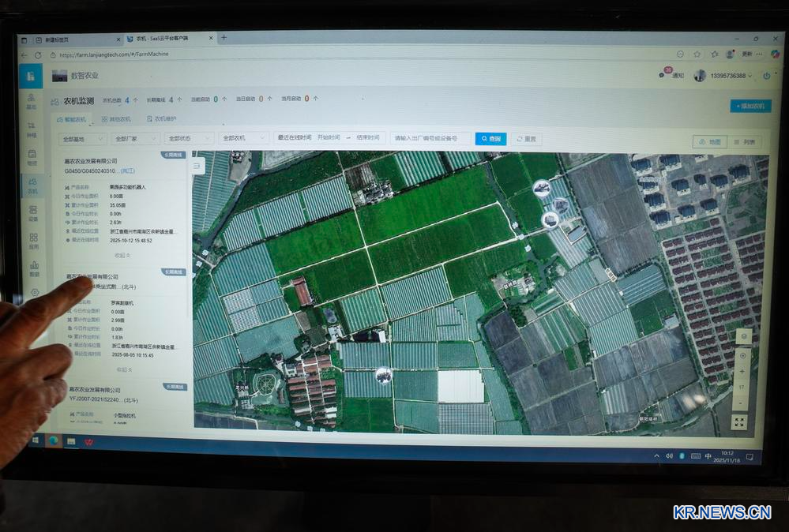The width and height of the screenshot is (789, 532).
Task: Click the power logout icon at top right
Action: tap(765, 76)
